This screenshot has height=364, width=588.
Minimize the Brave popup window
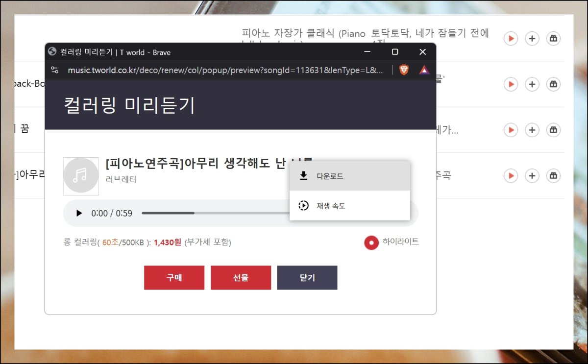point(368,52)
